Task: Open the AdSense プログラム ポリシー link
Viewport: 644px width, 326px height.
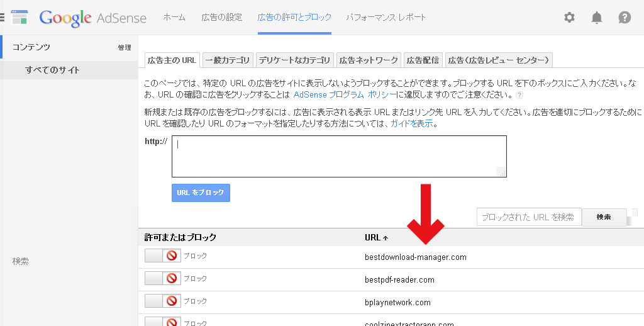Action: tap(345, 94)
